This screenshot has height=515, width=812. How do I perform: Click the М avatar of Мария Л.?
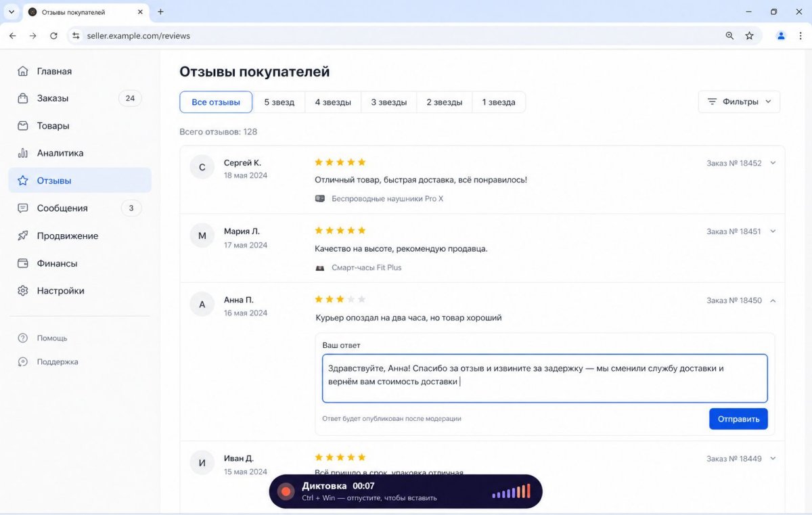(x=202, y=236)
